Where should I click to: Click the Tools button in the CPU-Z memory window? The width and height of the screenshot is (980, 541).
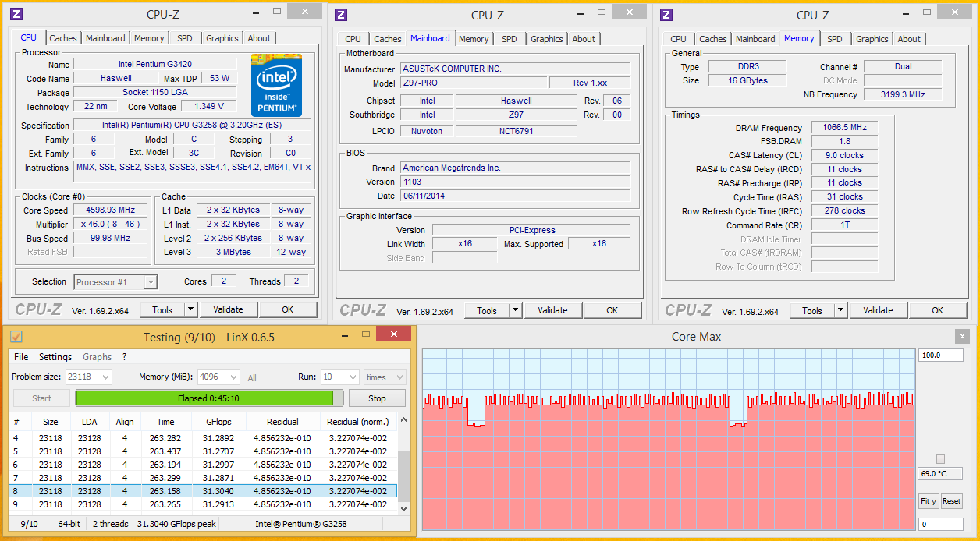point(812,310)
